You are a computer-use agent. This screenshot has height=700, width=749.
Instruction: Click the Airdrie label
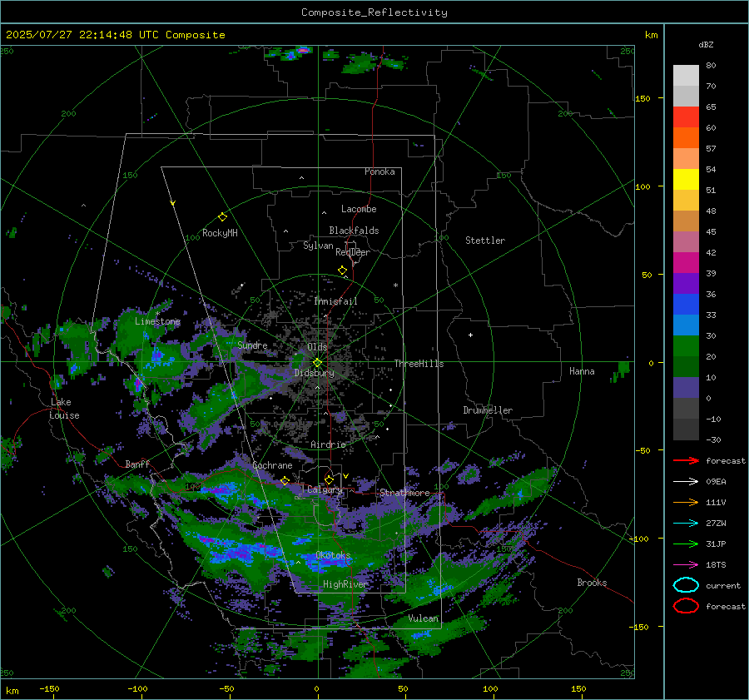(x=328, y=444)
